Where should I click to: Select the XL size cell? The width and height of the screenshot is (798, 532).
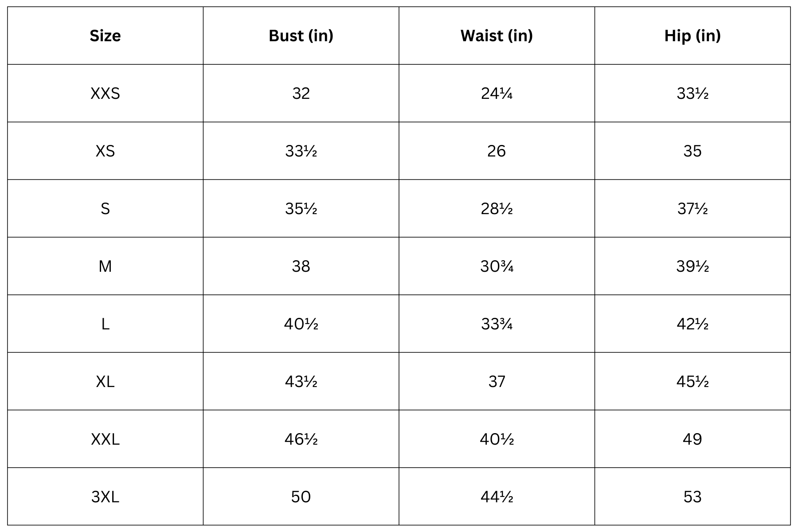105,381
